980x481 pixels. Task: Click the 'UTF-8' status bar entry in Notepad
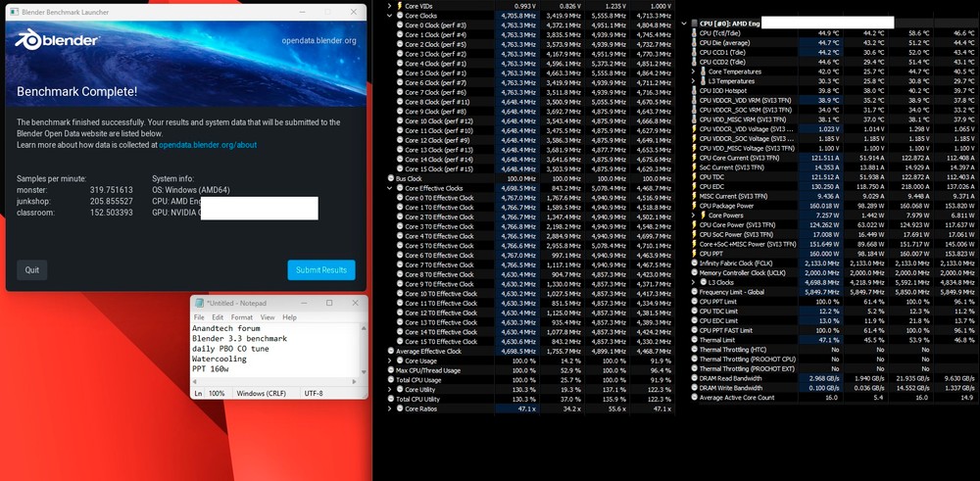pos(314,394)
